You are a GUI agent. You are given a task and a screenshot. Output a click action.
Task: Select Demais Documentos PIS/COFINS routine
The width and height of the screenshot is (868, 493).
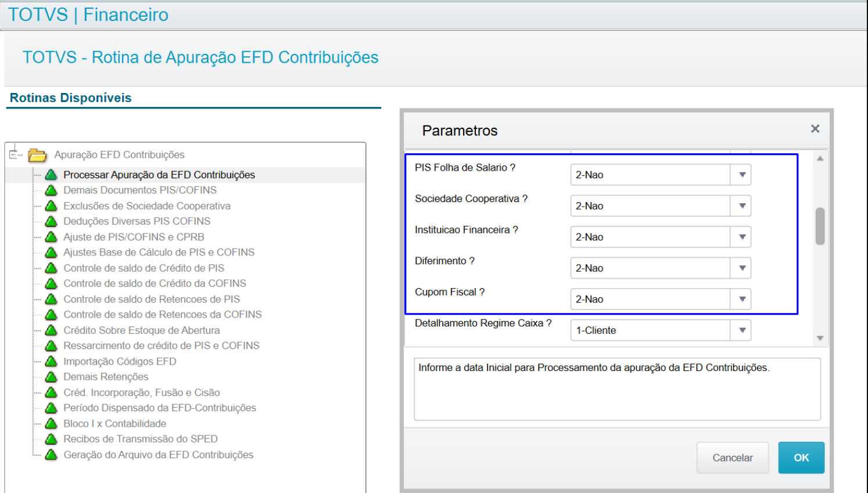click(x=140, y=190)
